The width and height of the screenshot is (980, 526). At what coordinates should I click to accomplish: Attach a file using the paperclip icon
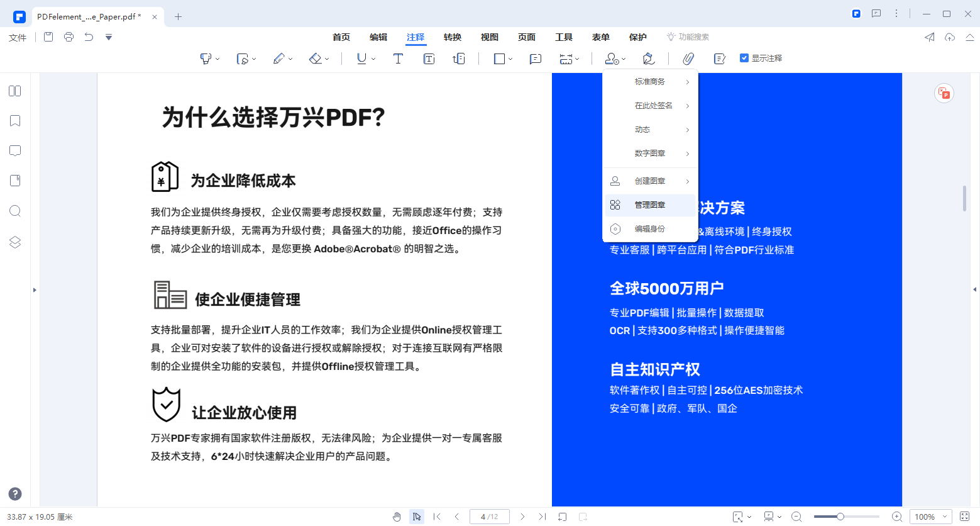point(688,58)
